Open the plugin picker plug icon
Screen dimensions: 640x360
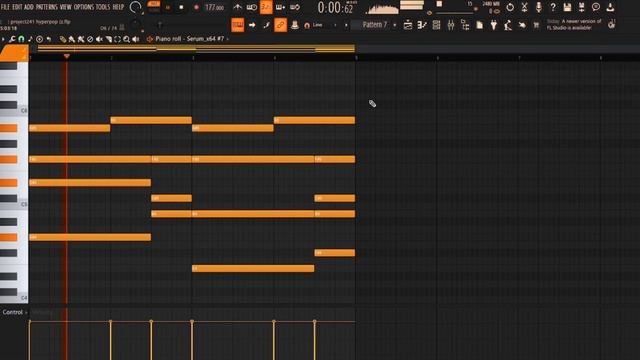click(494, 25)
